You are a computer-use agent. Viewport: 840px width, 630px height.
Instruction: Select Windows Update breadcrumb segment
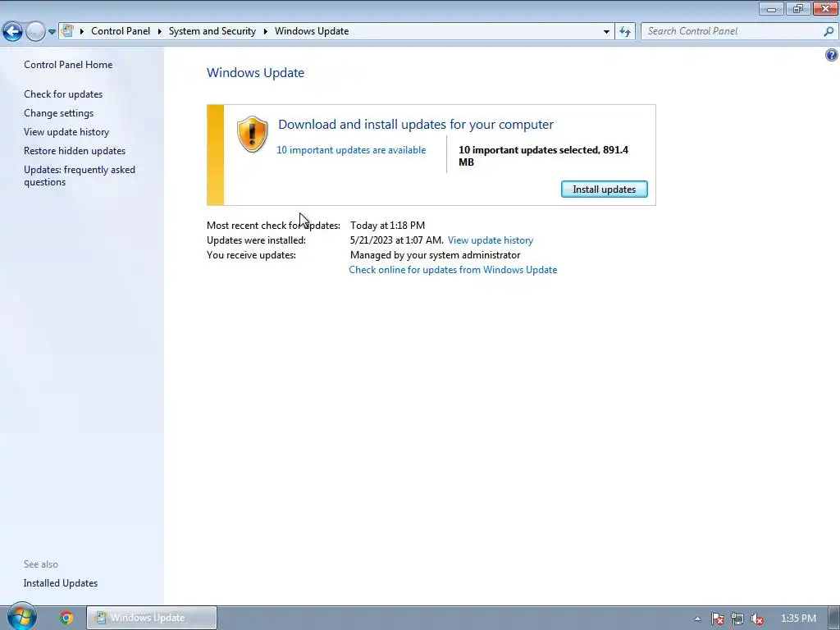point(312,31)
